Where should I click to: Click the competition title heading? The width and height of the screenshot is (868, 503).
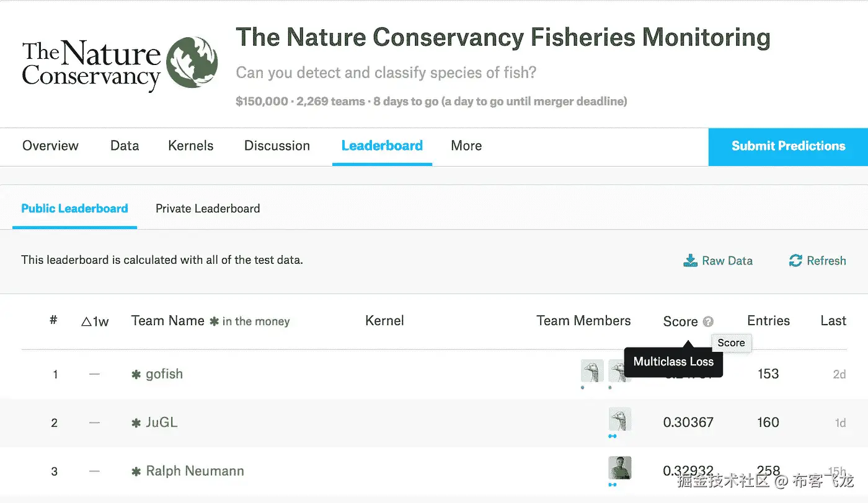click(503, 38)
